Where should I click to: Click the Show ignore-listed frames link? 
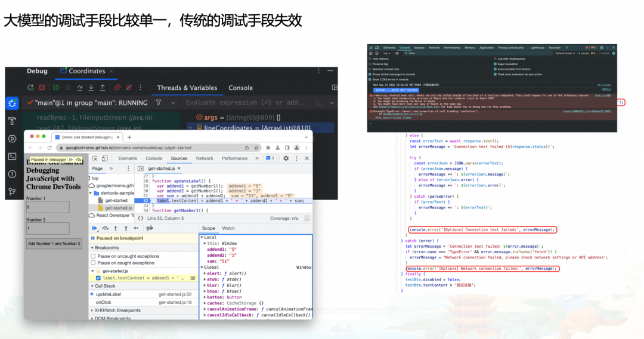pyautogui.click(x=392, y=117)
